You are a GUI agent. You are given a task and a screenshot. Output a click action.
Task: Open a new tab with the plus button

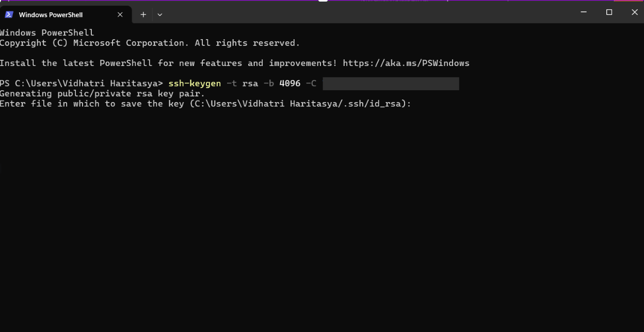143,15
